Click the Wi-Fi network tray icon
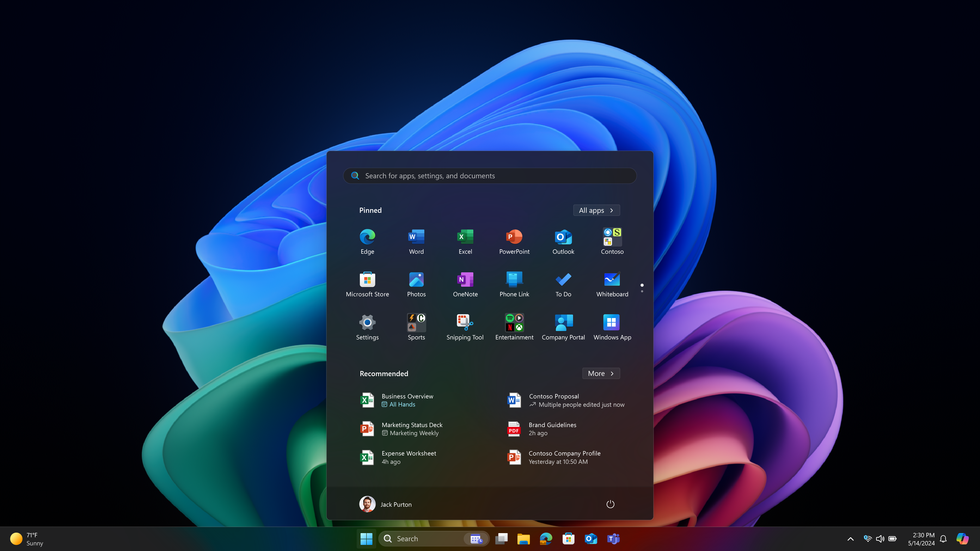The height and width of the screenshot is (551, 980). (x=868, y=539)
